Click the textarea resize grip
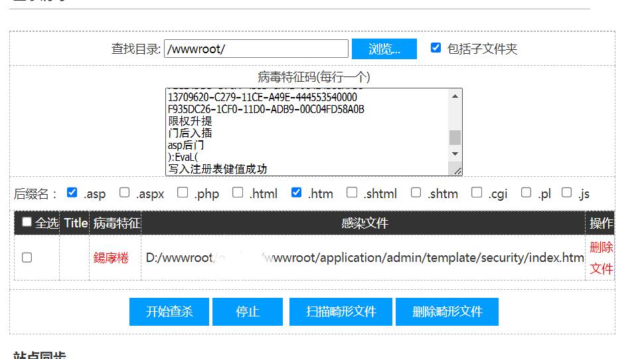The width and height of the screenshot is (644, 359). (x=457, y=171)
